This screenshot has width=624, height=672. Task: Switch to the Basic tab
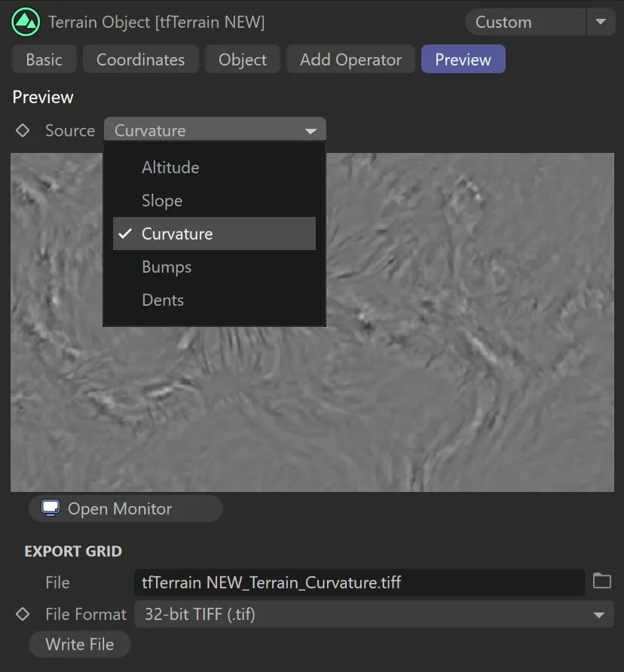coord(43,59)
